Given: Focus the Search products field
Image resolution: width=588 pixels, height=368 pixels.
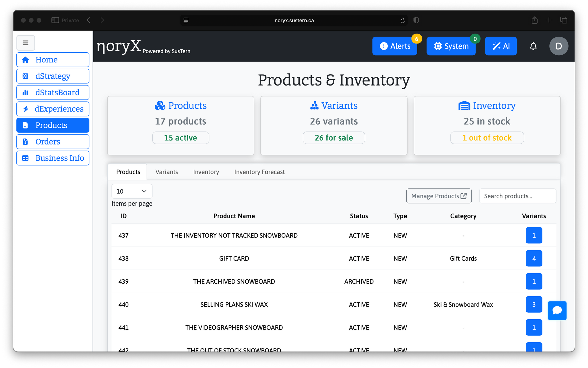Looking at the screenshot, I should 518,196.
